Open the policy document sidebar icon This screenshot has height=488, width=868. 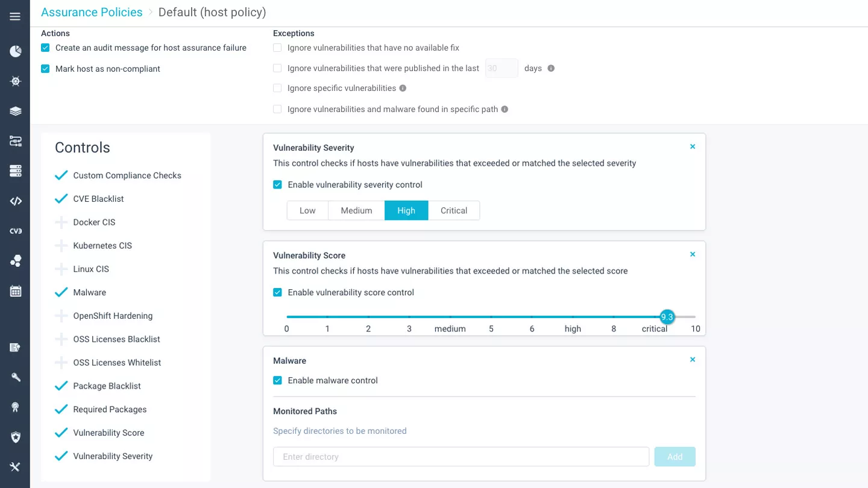tap(16, 347)
